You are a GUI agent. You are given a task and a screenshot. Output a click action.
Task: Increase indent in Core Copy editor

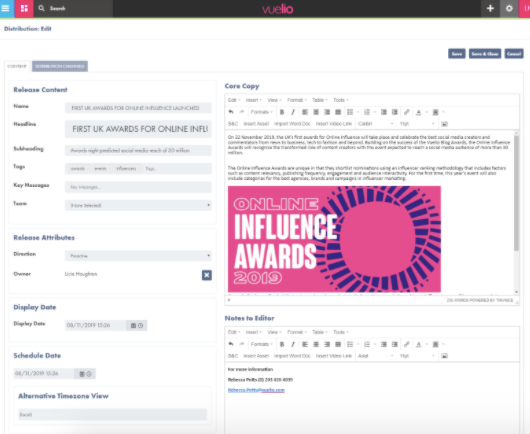point(395,112)
